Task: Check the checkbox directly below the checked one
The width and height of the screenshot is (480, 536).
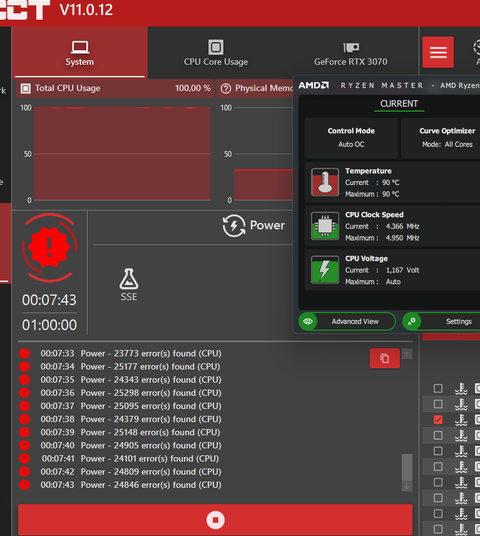Action: [x=438, y=436]
